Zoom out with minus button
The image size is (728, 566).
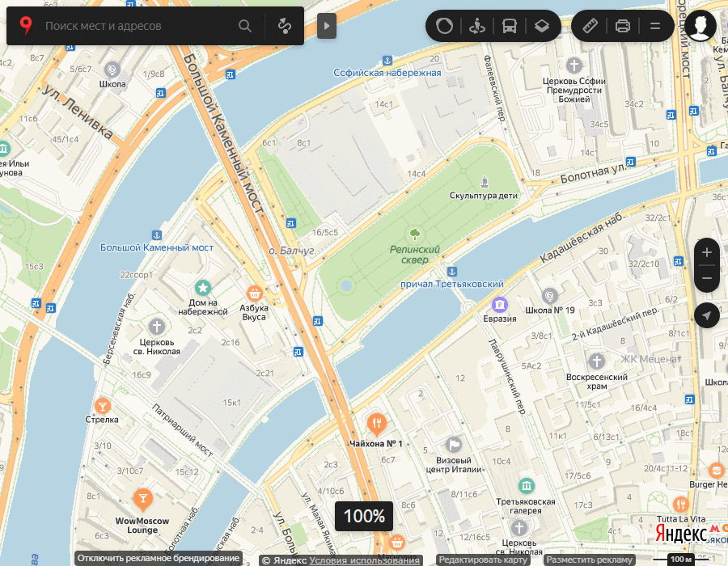pos(707,278)
